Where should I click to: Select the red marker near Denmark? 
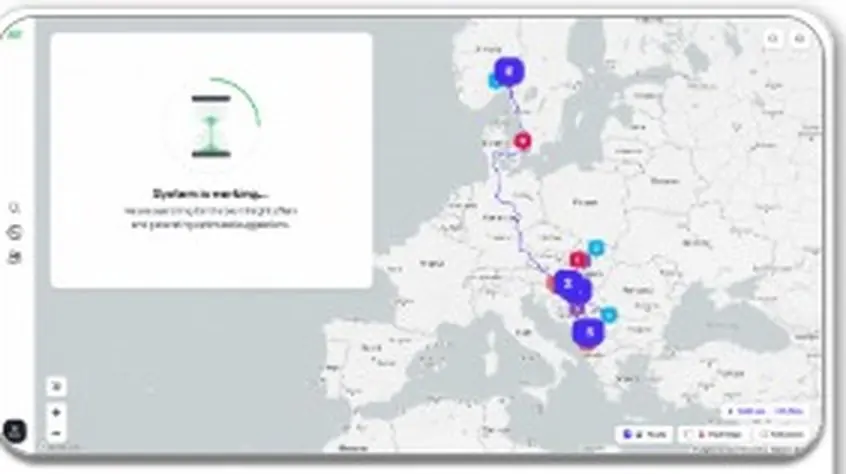[x=522, y=141]
